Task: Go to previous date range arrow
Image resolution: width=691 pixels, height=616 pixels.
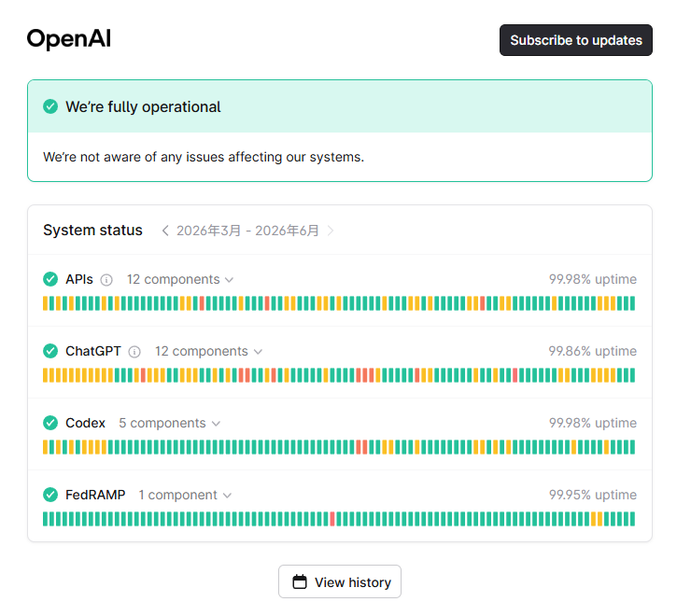Action: 165,231
